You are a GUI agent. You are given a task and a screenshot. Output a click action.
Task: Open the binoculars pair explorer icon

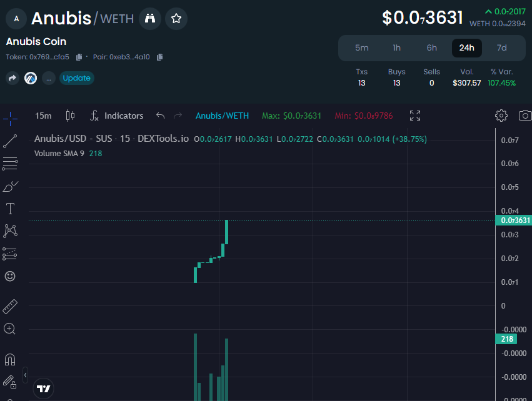[150, 18]
